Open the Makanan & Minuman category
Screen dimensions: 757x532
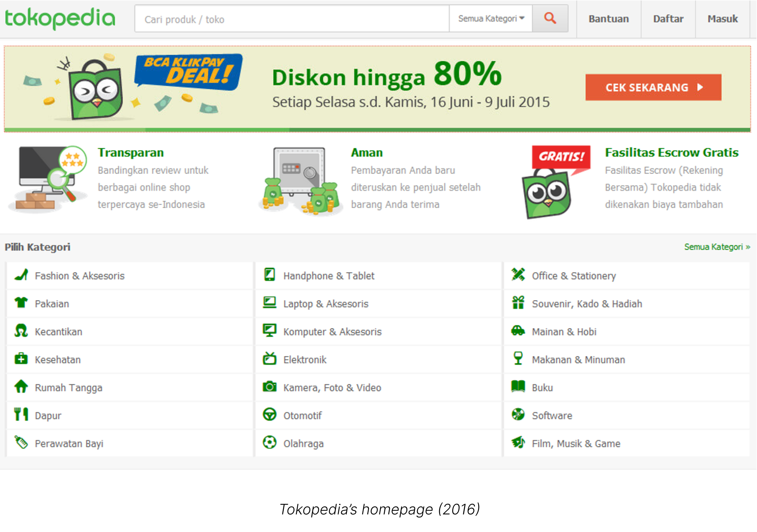[578, 359]
